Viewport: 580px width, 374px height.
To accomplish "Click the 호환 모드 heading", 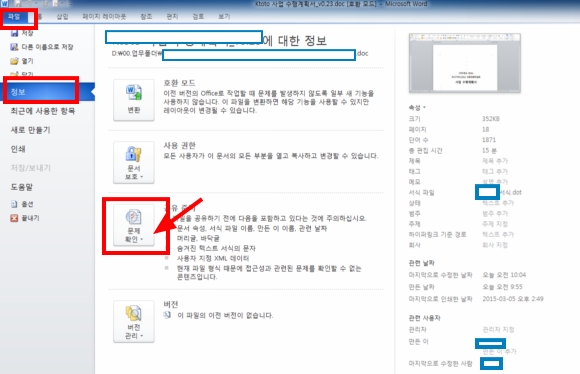I will coord(179,83).
